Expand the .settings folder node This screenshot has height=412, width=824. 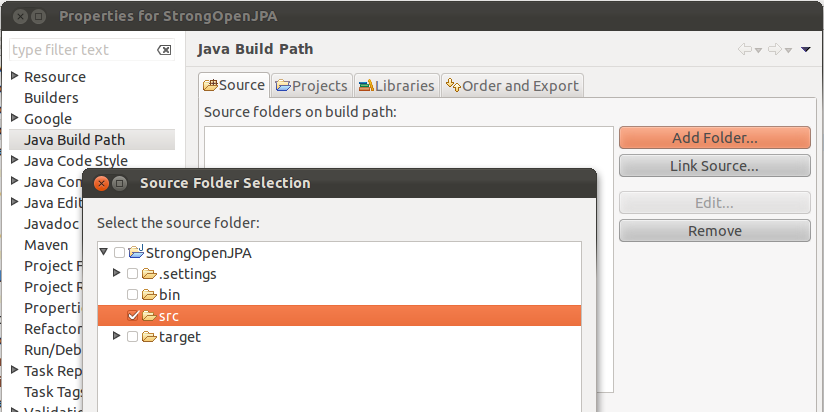point(117,274)
